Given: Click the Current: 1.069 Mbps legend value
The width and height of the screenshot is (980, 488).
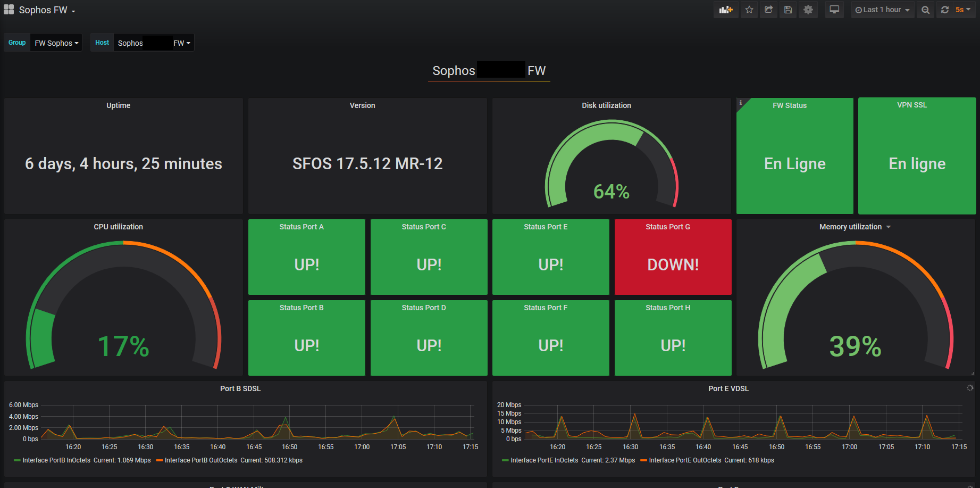Looking at the screenshot, I should pyautogui.click(x=122, y=460).
